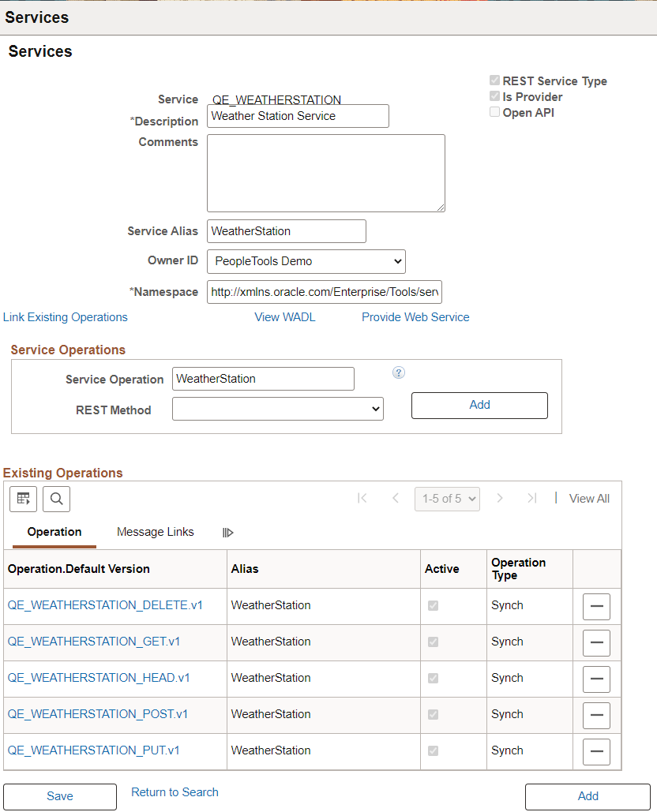Toggle the Open API checkbox

coord(495,112)
